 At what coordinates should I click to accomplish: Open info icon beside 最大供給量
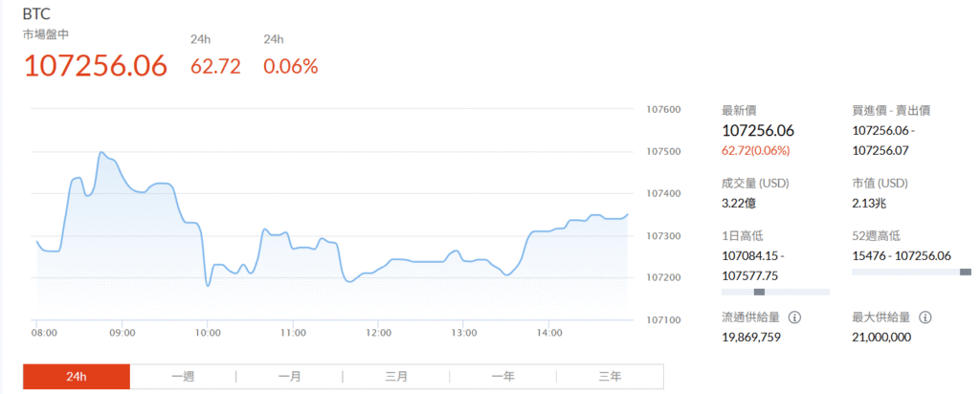coord(925,317)
